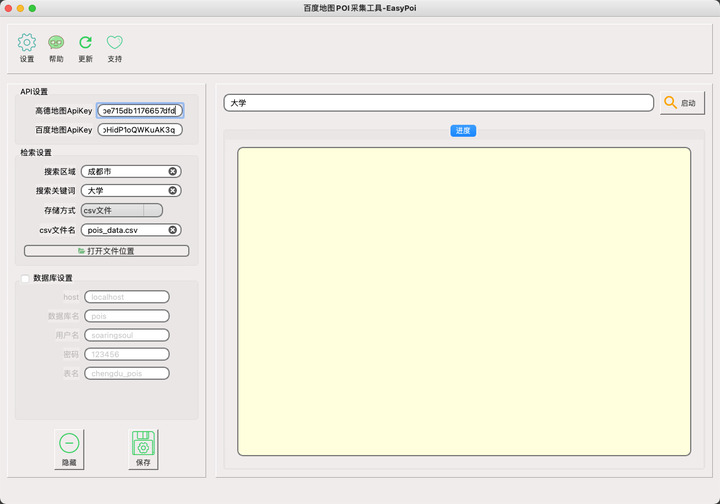Image resolution: width=720 pixels, height=504 pixels.
Task: Focus the 高德地图ApiKey input field
Action: click(x=140, y=111)
